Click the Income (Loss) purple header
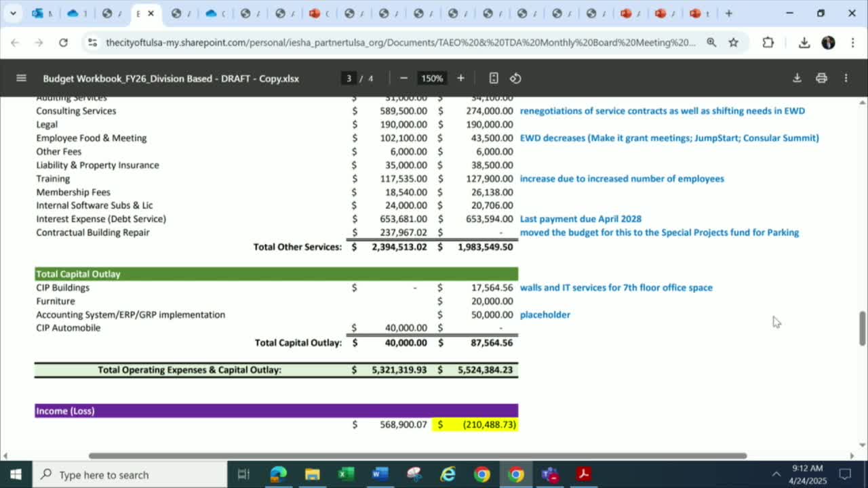Image resolution: width=868 pixels, height=488 pixels. [x=276, y=411]
